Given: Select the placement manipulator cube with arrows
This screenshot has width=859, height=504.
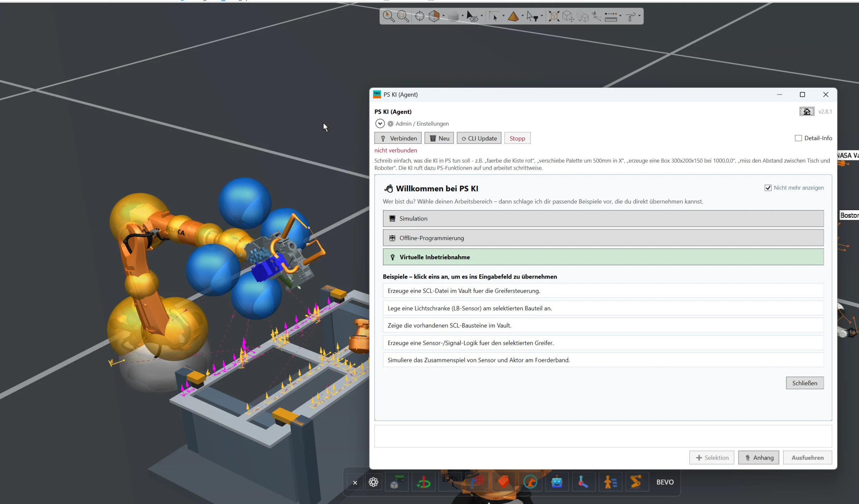Looking at the screenshot, I should [568, 16].
